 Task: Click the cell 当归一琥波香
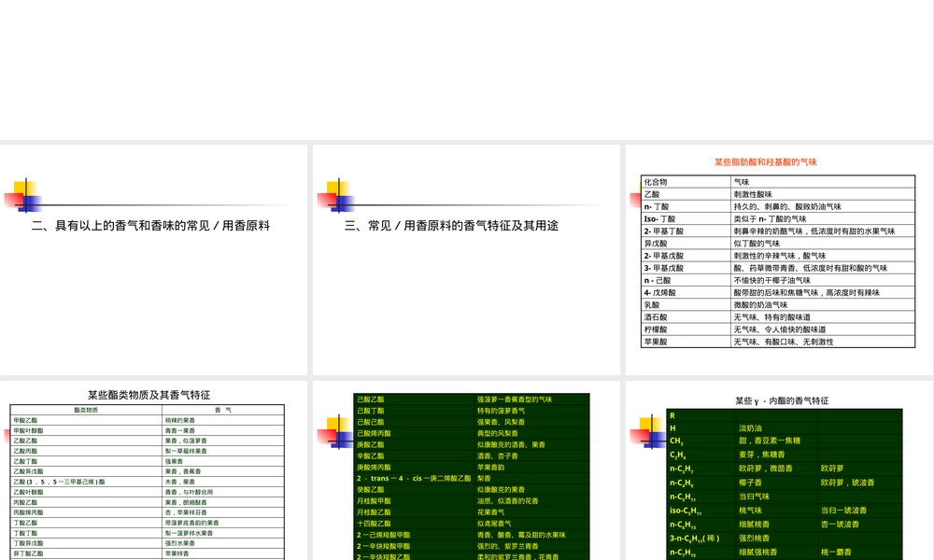(859, 511)
